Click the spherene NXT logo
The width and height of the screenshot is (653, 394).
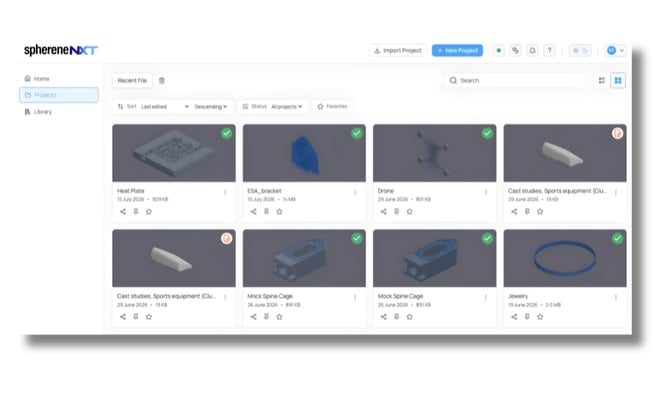coord(61,50)
